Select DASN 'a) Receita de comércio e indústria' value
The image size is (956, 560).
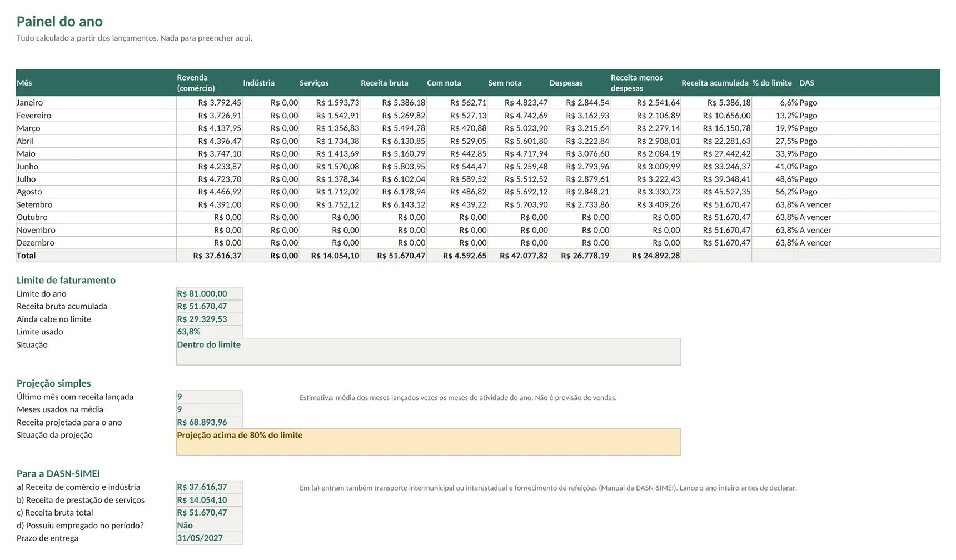[x=209, y=487]
